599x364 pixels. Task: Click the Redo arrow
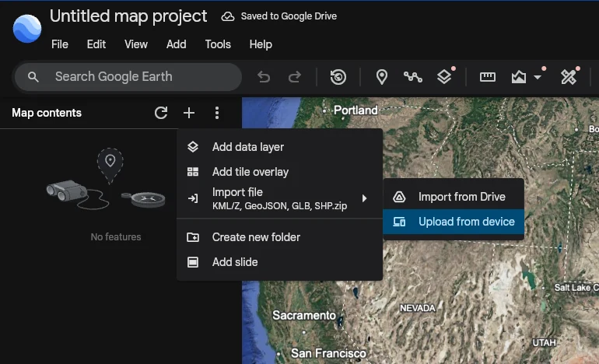pyautogui.click(x=295, y=77)
